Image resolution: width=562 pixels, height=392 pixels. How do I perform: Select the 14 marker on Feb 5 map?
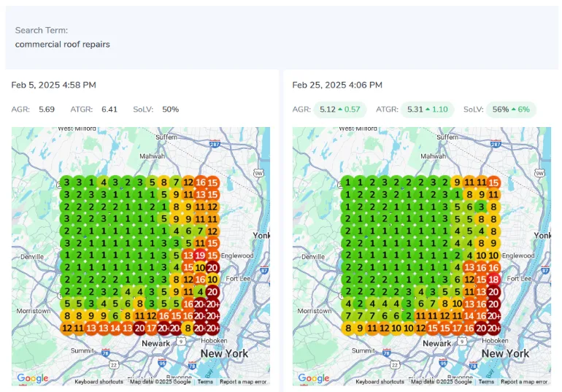115,328
